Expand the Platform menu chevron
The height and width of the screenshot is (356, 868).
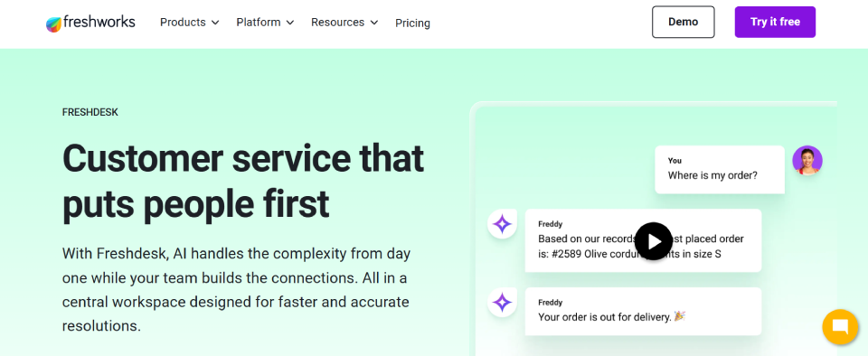click(x=290, y=23)
